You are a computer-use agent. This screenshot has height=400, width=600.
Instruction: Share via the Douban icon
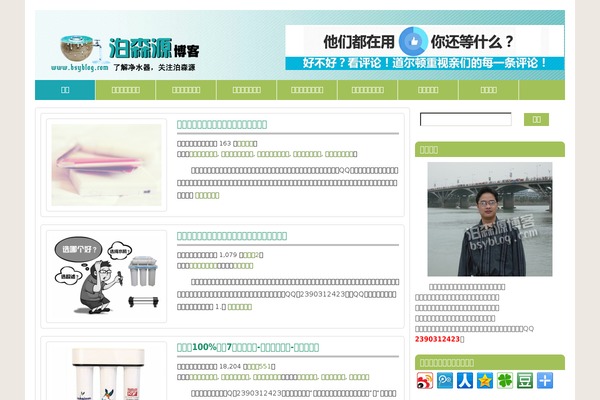525,380
